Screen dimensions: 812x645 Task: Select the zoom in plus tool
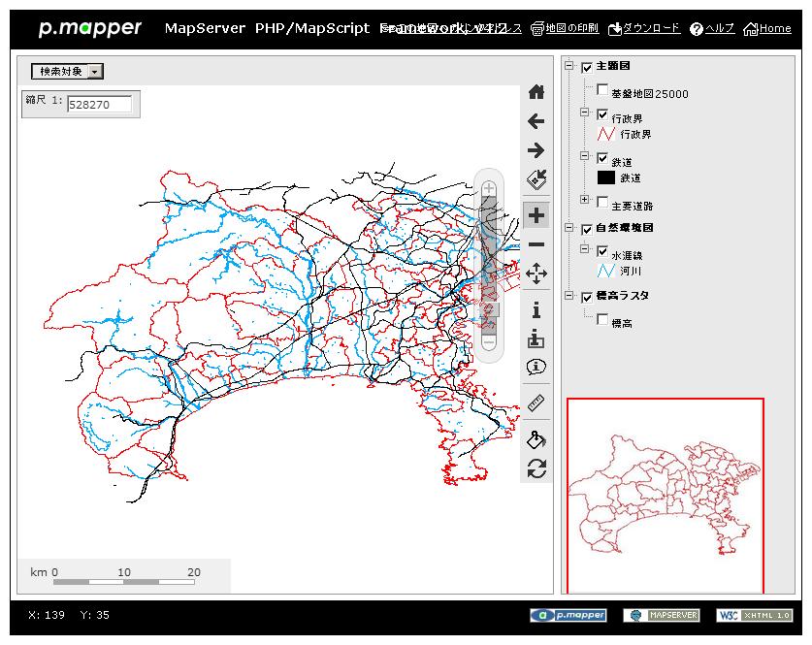tap(536, 215)
